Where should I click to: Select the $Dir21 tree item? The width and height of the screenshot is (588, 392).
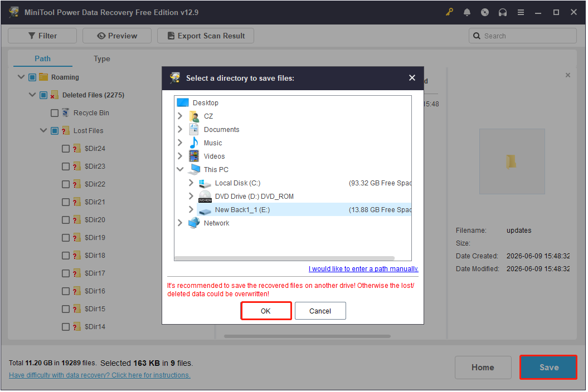pyautogui.click(x=95, y=202)
